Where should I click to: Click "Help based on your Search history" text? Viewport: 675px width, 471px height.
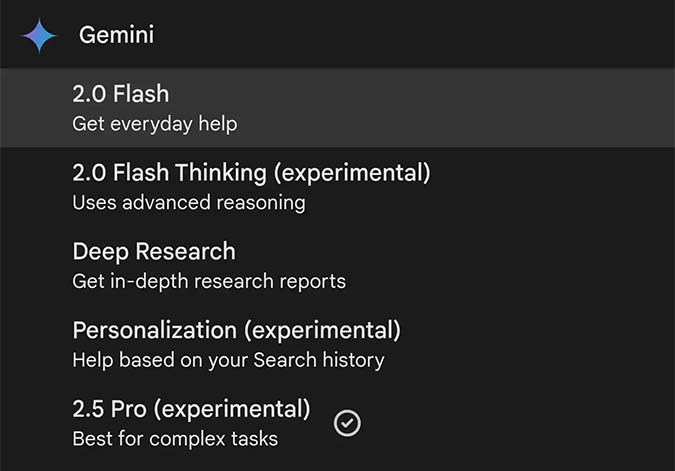point(228,359)
